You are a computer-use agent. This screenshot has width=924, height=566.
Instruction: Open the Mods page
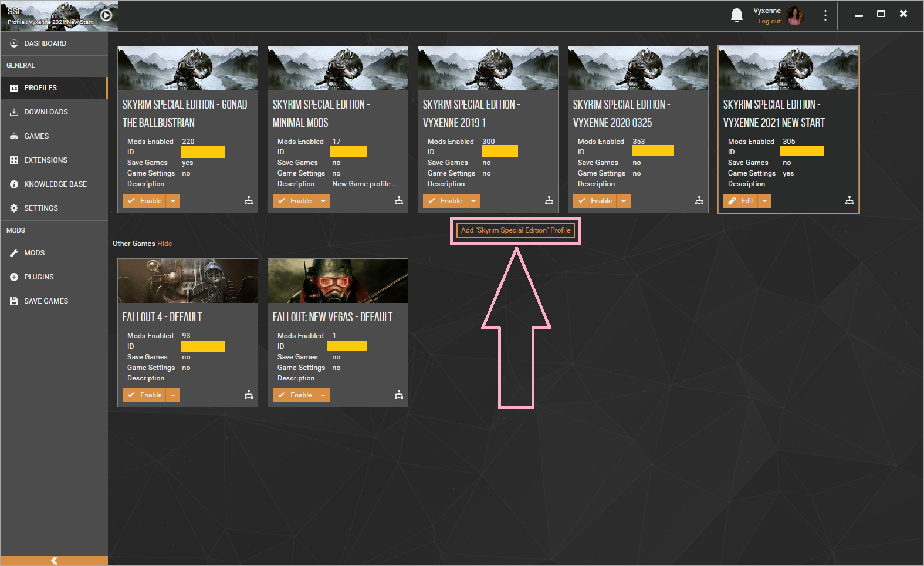pos(54,253)
